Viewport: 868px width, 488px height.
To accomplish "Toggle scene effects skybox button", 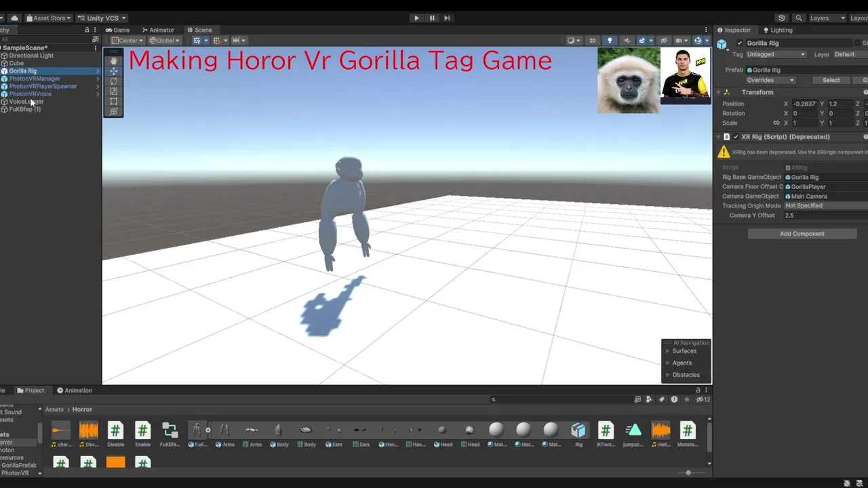I will click(x=644, y=41).
